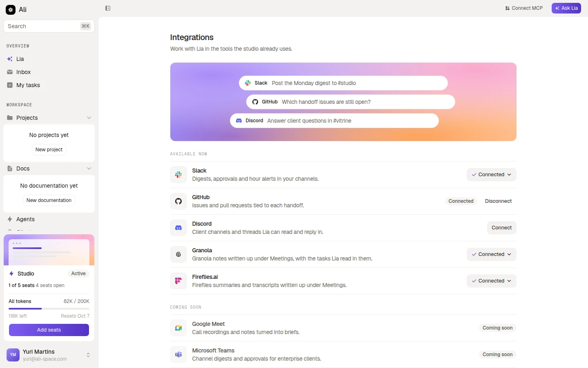Click the Agents lightning bolt icon

(x=10, y=219)
